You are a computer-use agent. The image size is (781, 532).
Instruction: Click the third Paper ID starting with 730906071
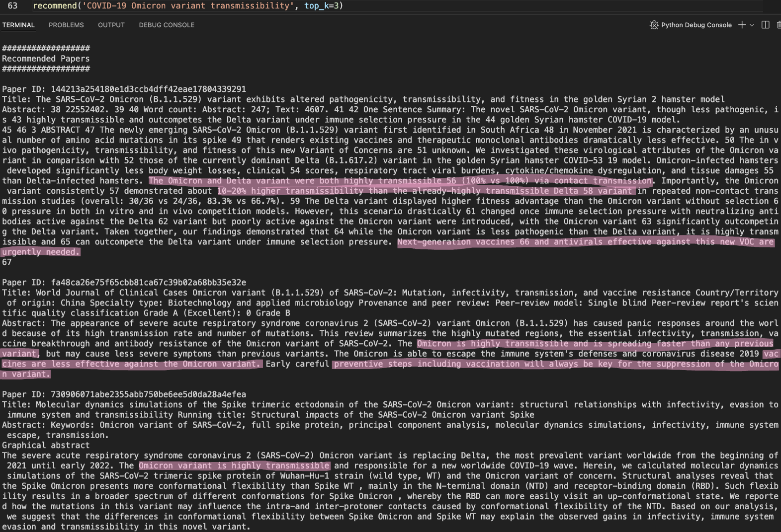click(x=148, y=394)
